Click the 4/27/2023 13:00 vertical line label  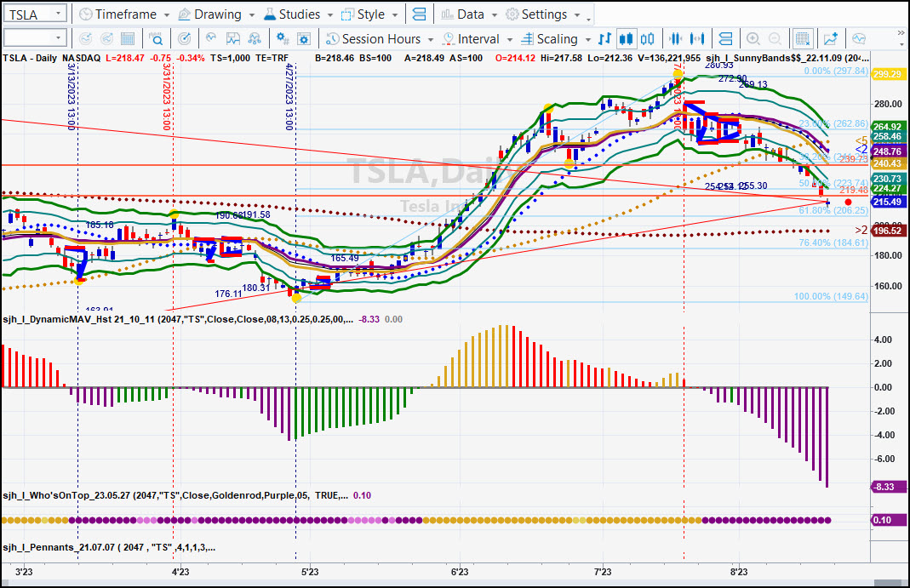coord(289,97)
